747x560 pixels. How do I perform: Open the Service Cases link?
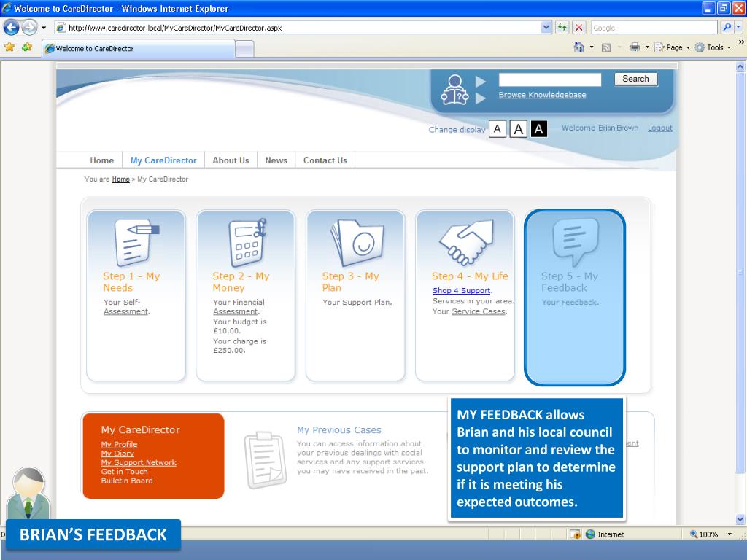pos(479,311)
